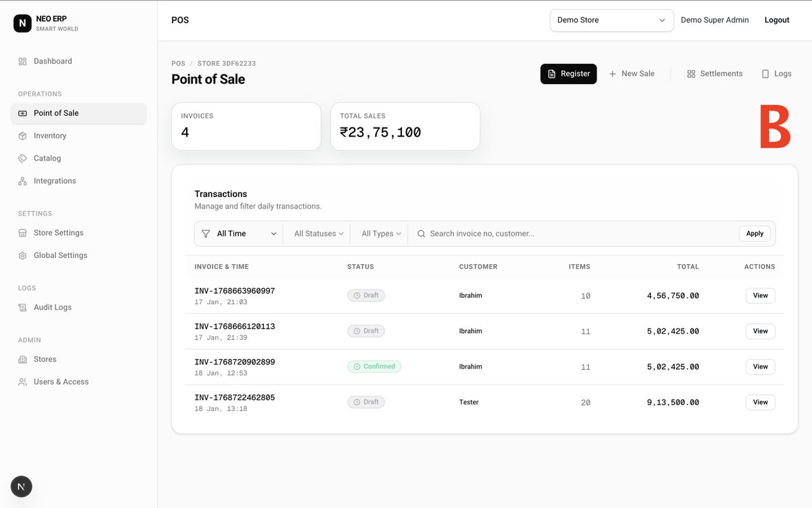Open Users & Access page
Image resolution: width=812 pixels, height=508 pixels.
click(x=78, y=382)
